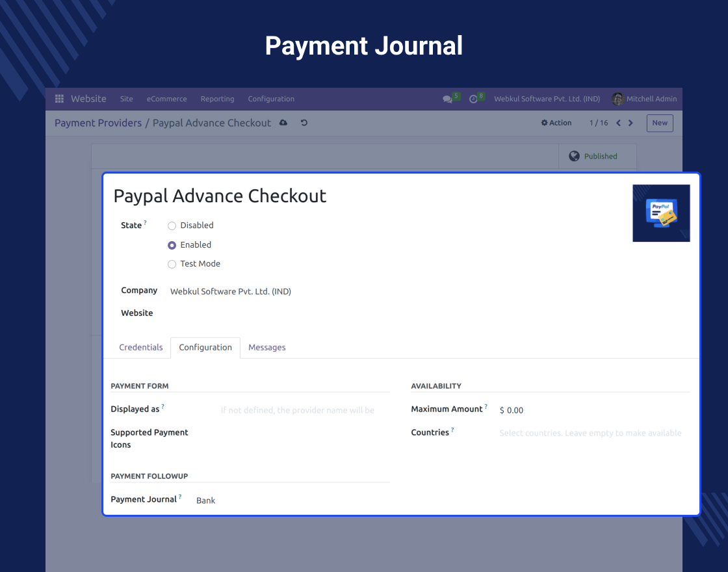Open the conversations chat bubble icon
The image size is (728, 572).
[447, 99]
